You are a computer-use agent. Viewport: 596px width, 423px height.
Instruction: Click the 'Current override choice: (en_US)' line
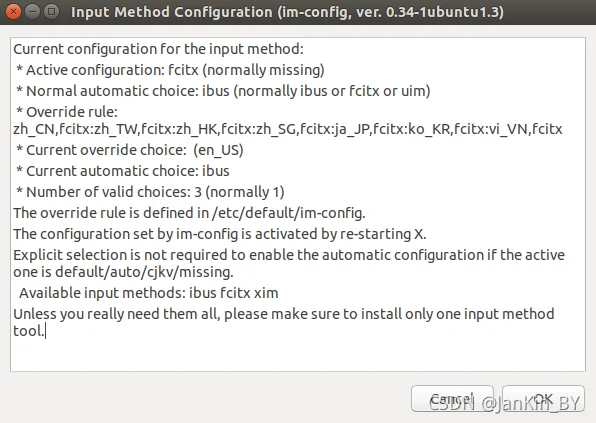[130, 150]
